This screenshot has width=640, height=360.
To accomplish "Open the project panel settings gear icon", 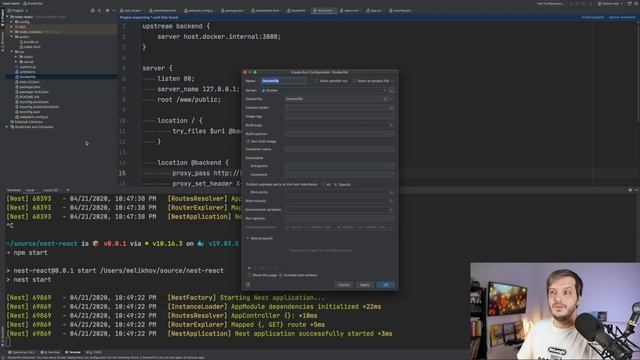I will tap(107, 11).
